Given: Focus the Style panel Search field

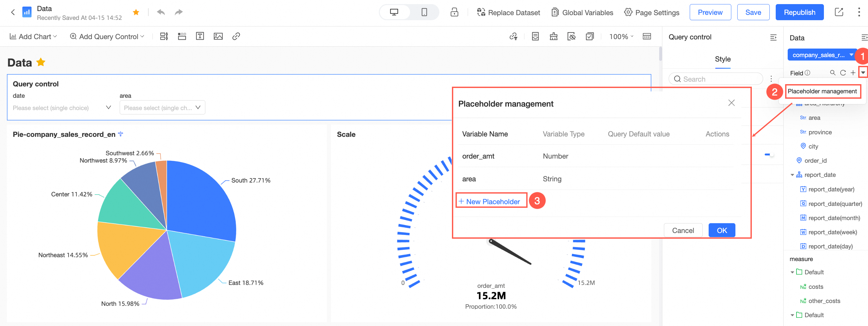Looking at the screenshot, I should pyautogui.click(x=716, y=79).
